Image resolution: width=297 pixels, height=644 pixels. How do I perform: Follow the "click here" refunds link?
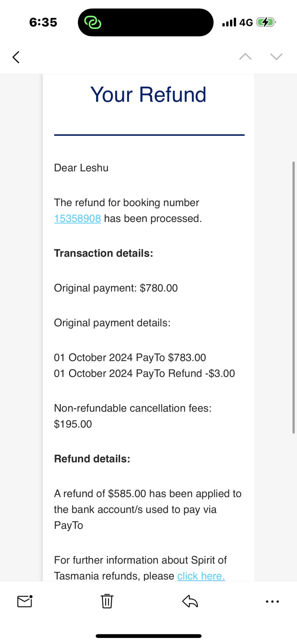tap(201, 576)
